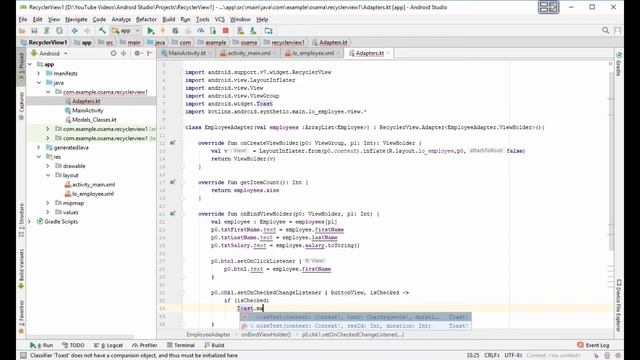Toggle the Project tool window side tab
Viewport: 640px width, 360px height.
(x=21, y=66)
